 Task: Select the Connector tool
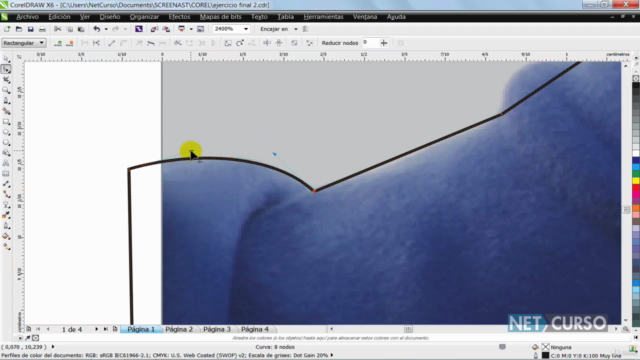tap(6, 195)
